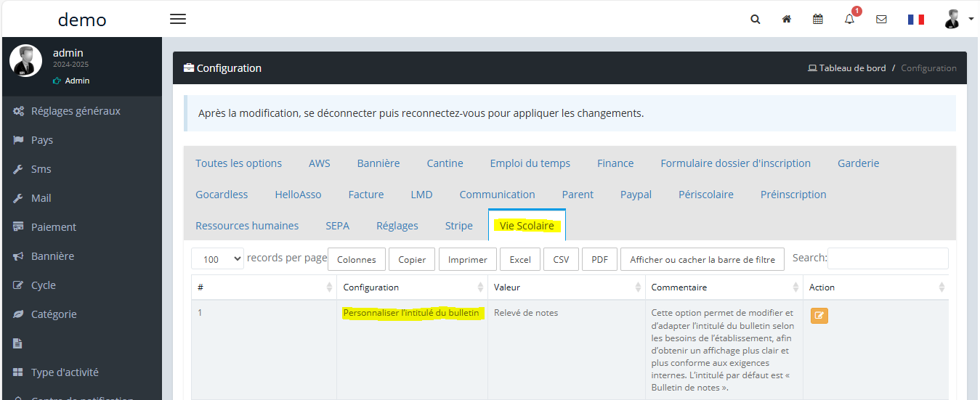980x400 pixels.
Task: Click the Colonnes button
Action: 357,259
